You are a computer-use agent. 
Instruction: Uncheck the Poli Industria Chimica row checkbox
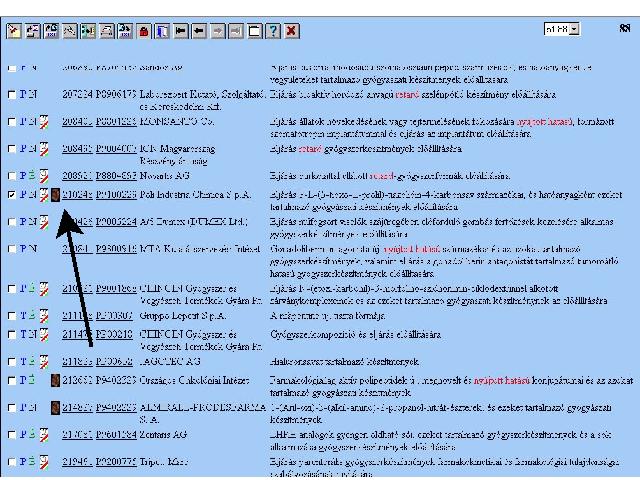[x=12, y=195]
